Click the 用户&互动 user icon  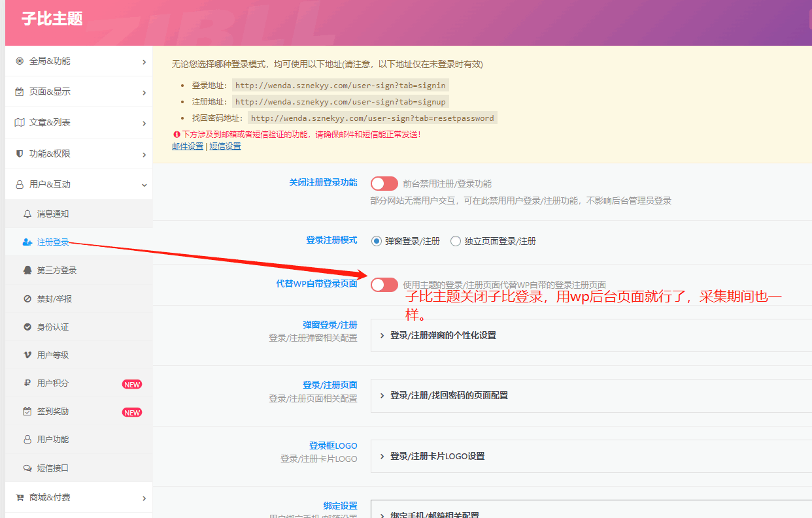[x=20, y=185]
